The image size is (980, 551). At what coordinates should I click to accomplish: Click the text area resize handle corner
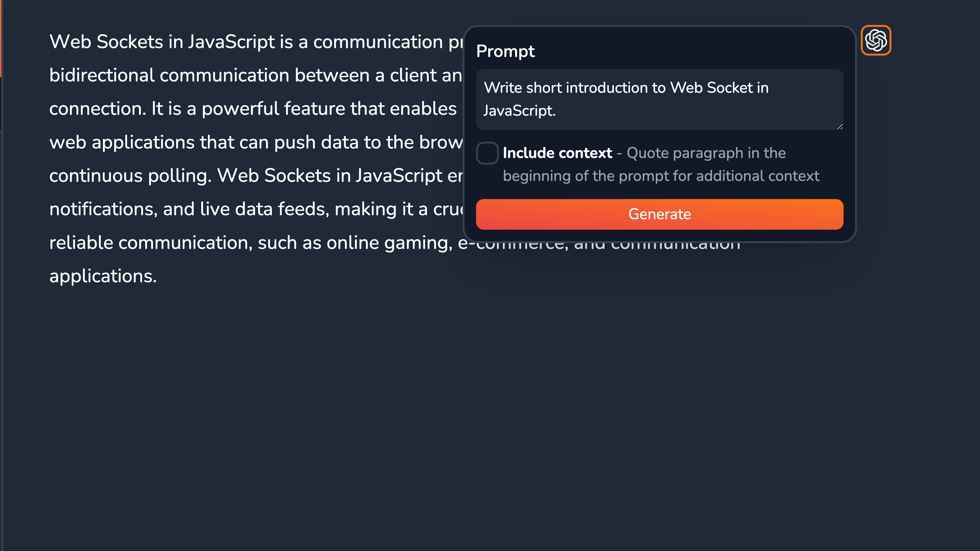pos(840,127)
